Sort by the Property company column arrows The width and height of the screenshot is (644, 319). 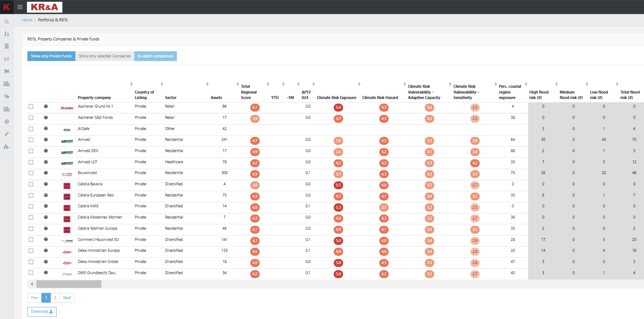131,84
